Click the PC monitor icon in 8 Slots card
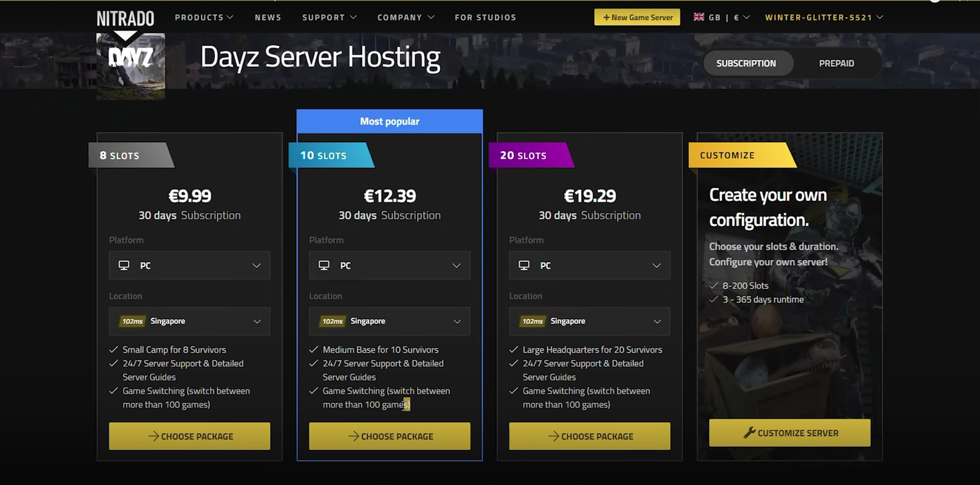This screenshot has width=980, height=485. (x=124, y=265)
